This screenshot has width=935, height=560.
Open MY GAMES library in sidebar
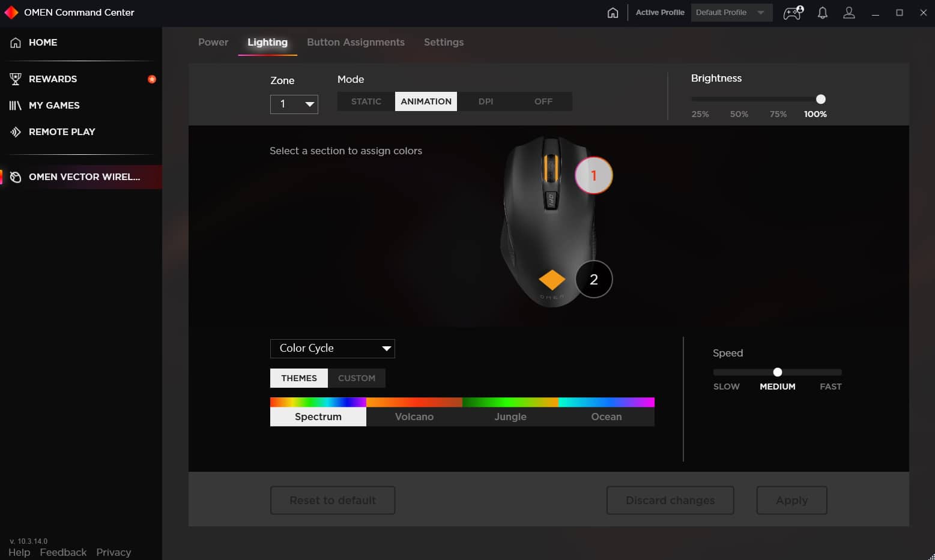54,105
